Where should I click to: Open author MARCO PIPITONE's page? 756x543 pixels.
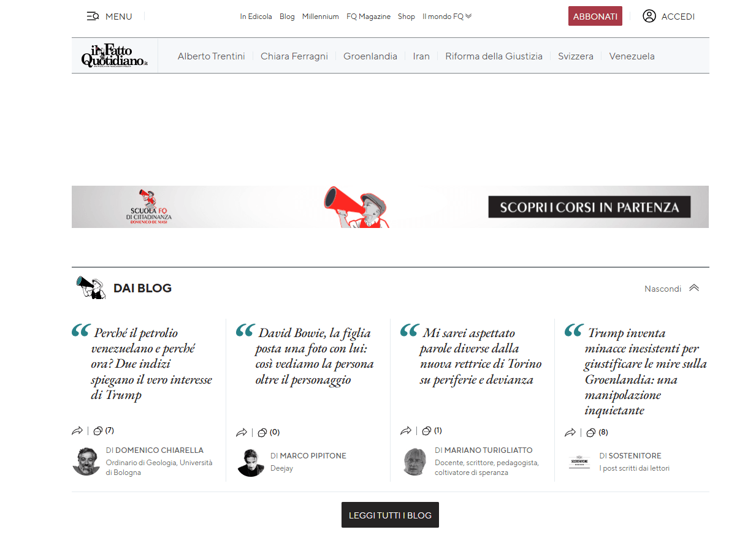(313, 455)
